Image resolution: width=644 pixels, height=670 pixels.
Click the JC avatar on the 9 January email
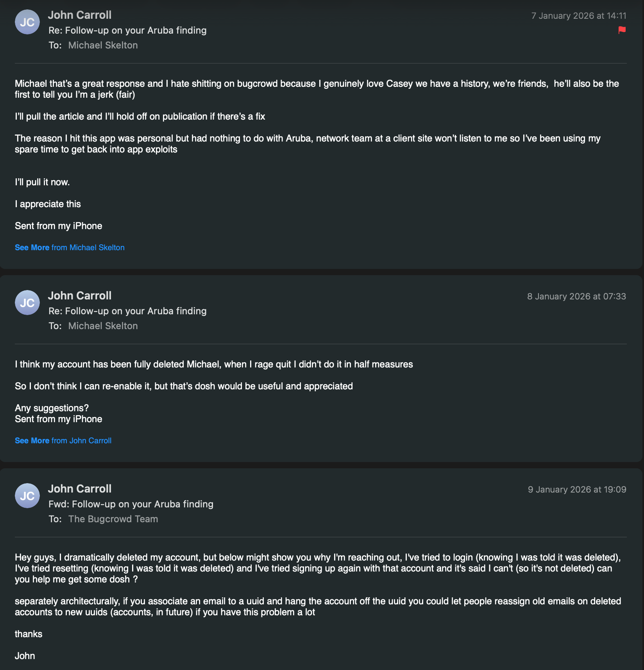pos(27,496)
